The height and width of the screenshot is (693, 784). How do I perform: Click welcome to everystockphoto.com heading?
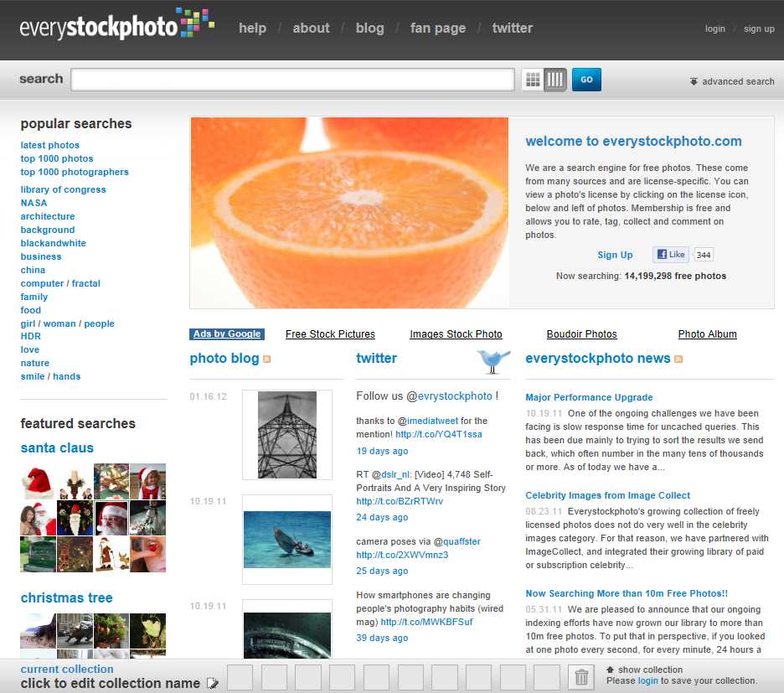633,141
